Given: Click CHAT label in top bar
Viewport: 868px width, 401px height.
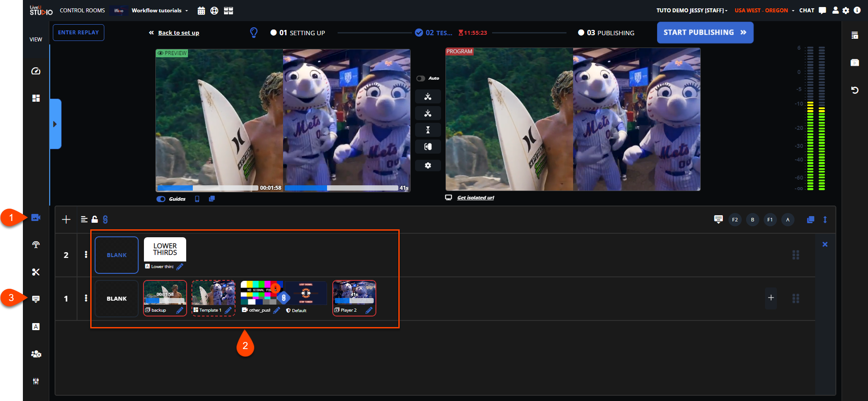Looking at the screenshot, I should 807,11.
